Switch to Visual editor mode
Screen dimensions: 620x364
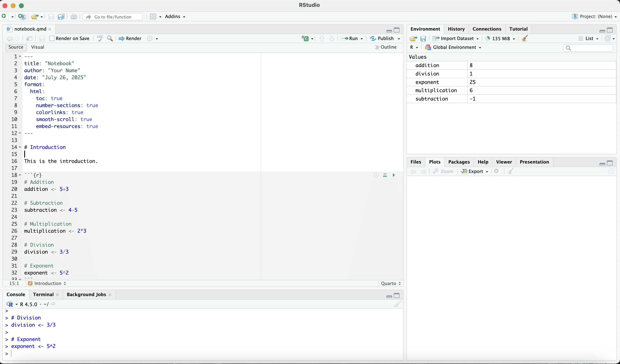38,47
